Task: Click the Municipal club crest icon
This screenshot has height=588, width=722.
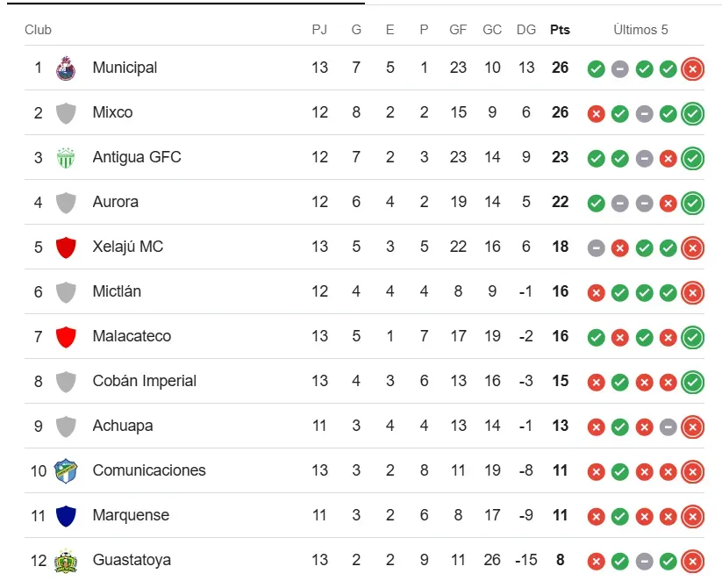Action: pyautogui.click(x=66, y=68)
